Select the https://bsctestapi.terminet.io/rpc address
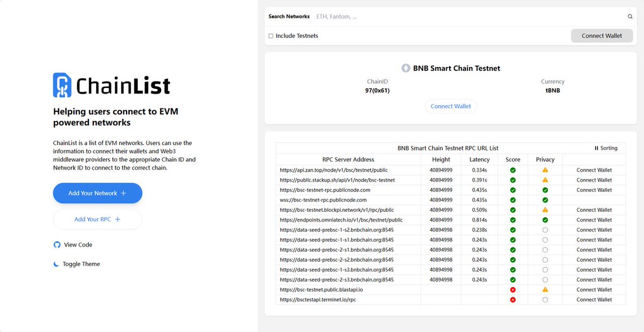Screen dimensions: 644x332 pyautogui.click(x=318, y=300)
